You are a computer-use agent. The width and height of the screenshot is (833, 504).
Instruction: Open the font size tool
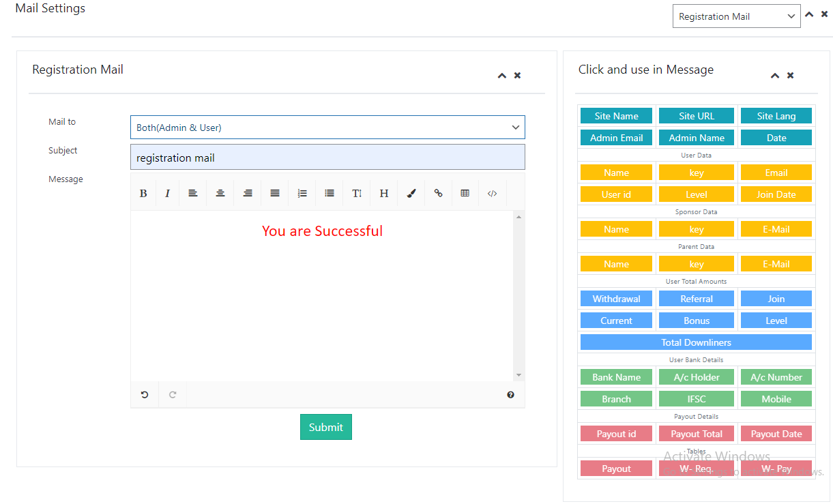click(357, 193)
